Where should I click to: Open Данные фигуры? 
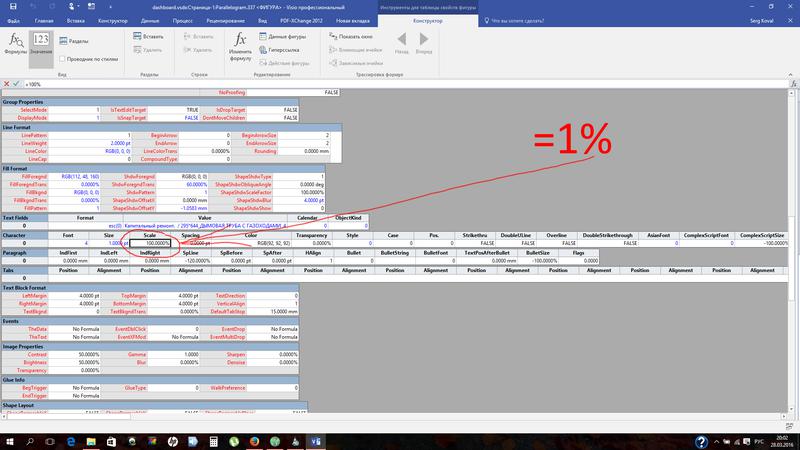(x=282, y=36)
